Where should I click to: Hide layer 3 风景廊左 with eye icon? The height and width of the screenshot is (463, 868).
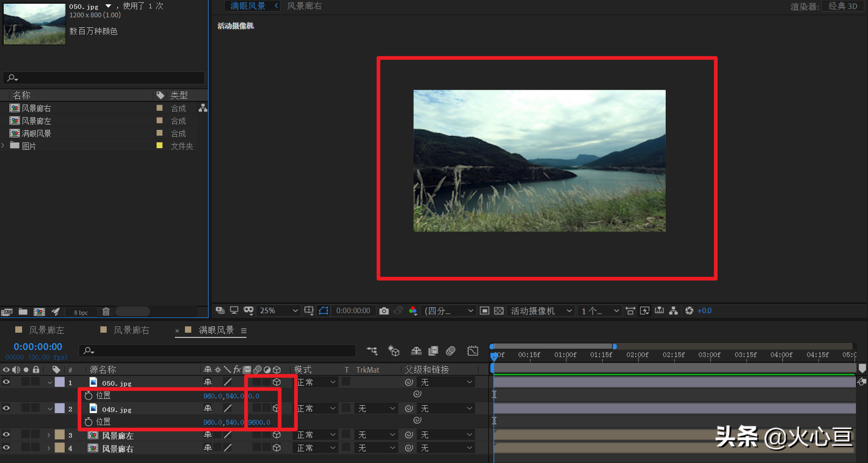pyautogui.click(x=6, y=434)
